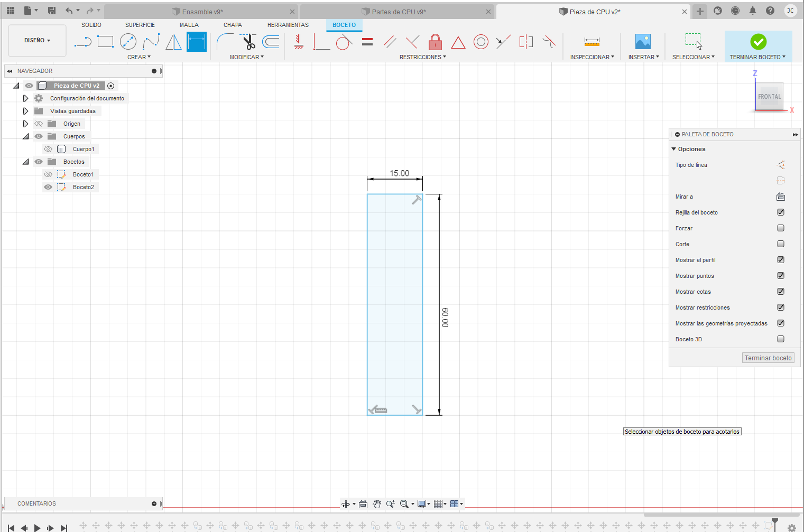This screenshot has height=532, width=804.
Task: Select the Fillet modify tool
Action: point(225,42)
